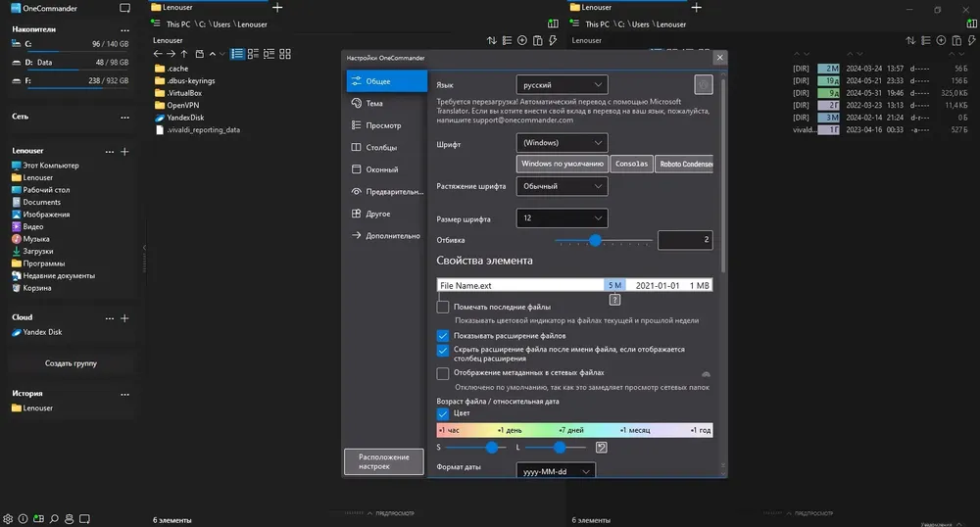The height and width of the screenshot is (527, 980).
Task: Uncheck 'Показывать расширение файлов'
Action: pyautogui.click(x=443, y=336)
